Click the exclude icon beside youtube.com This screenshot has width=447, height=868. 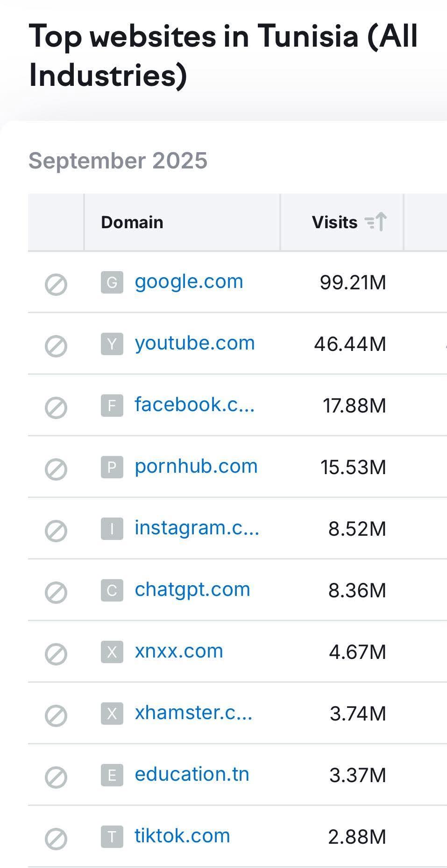point(56,346)
